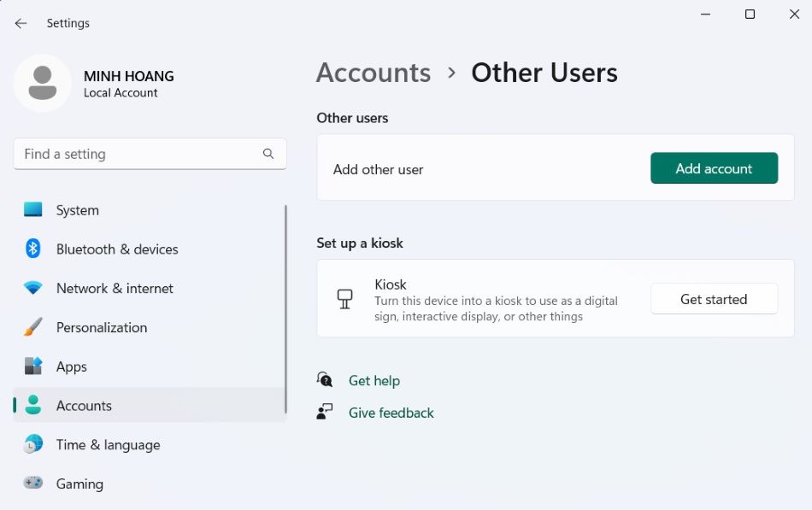This screenshot has height=510, width=812.
Task: Open Network & internet settings
Action: (x=150, y=289)
